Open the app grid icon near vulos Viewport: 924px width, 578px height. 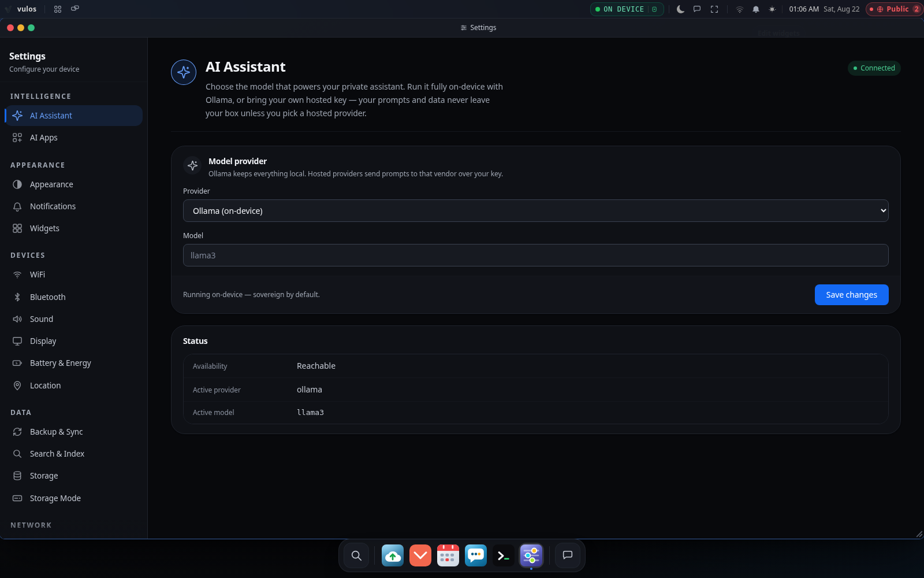(x=58, y=9)
